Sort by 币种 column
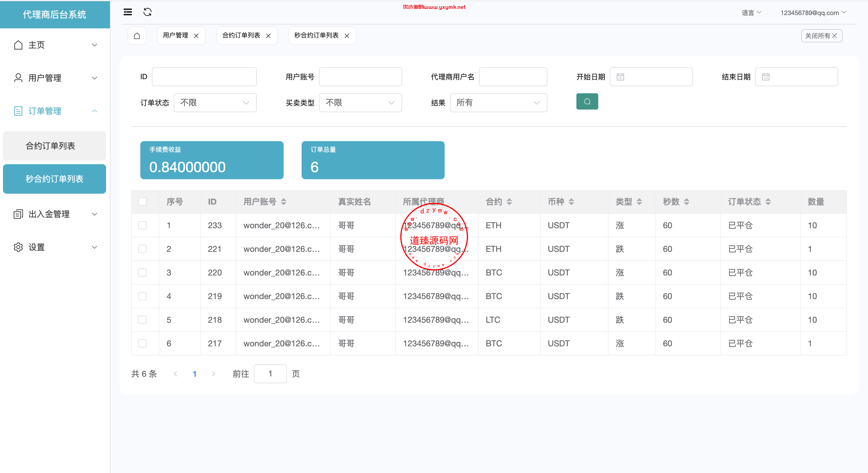 pyautogui.click(x=571, y=202)
